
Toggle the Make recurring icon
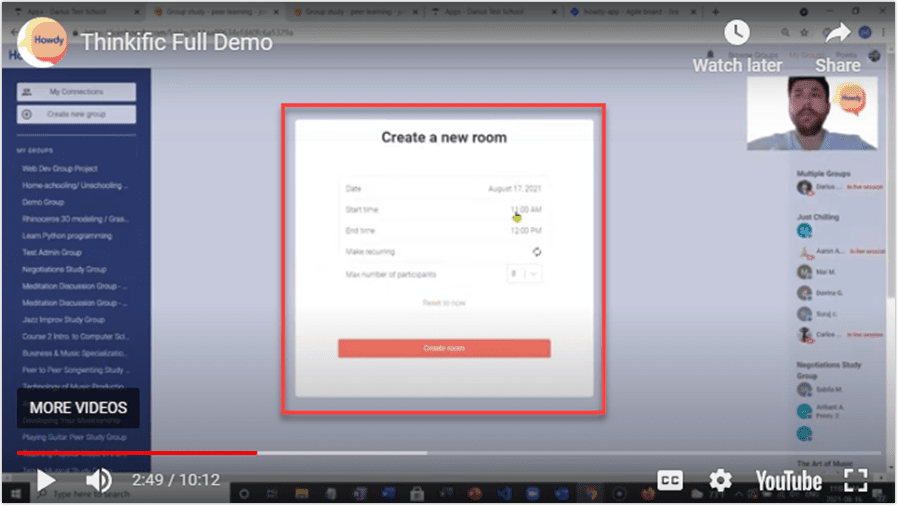(537, 252)
